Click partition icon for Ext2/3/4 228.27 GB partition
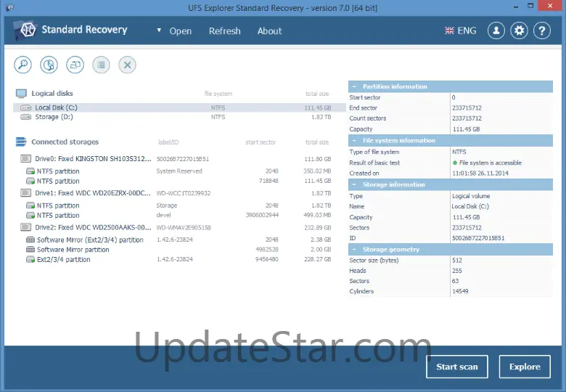The width and height of the screenshot is (566, 392). [x=30, y=260]
